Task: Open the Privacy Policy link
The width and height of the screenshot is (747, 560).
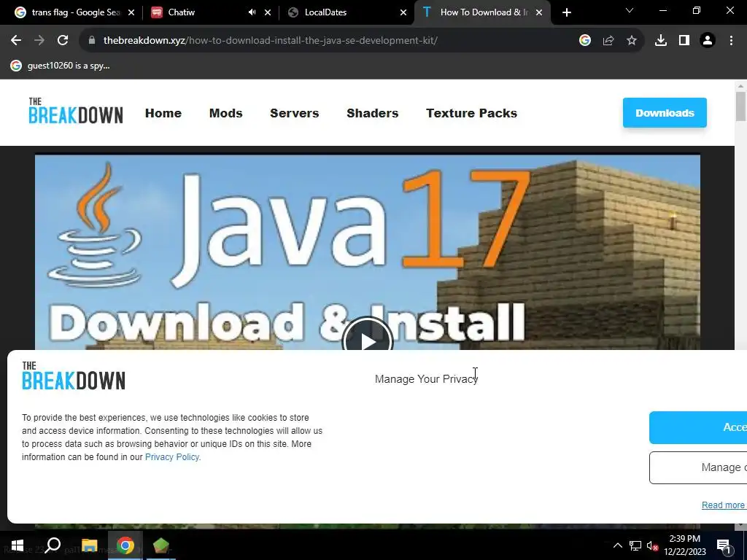Action: pyautogui.click(x=172, y=457)
